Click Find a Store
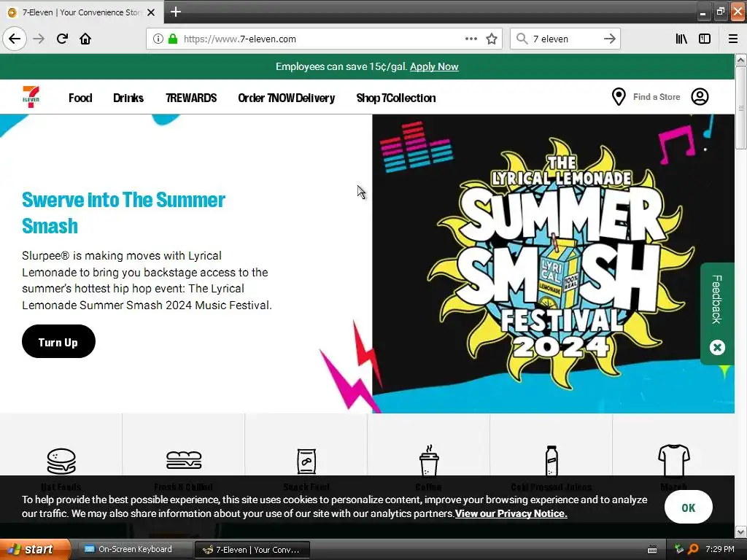The image size is (747, 560). click(x=657, y=97)
